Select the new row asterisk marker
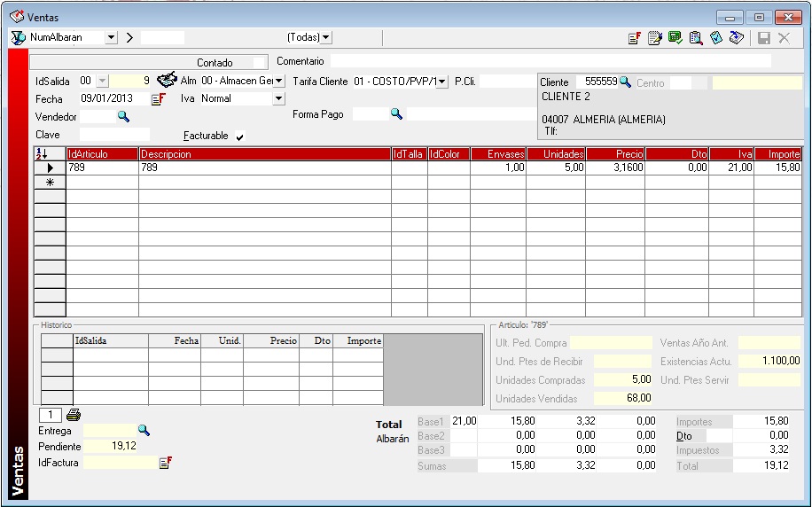 click(x=50, y=183)
